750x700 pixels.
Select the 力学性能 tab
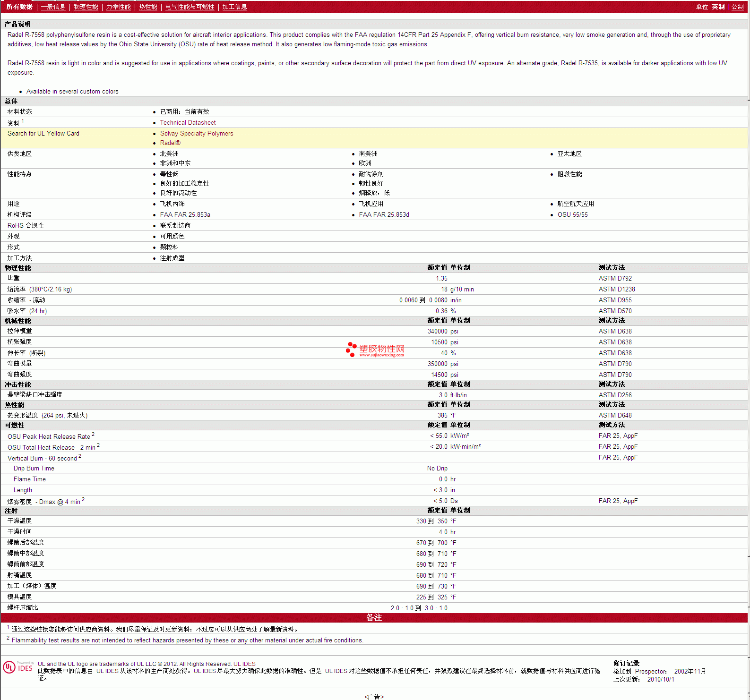point(118,7)
